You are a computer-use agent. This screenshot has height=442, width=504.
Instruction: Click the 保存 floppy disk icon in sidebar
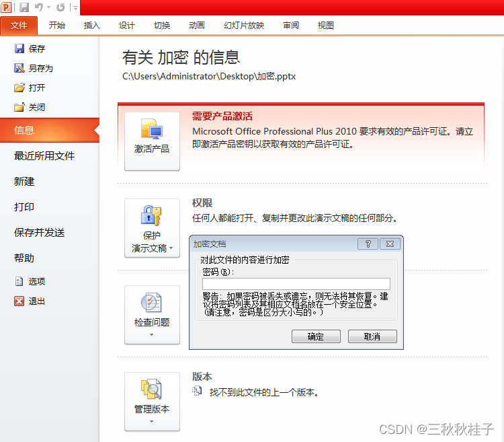click(19, 48)
